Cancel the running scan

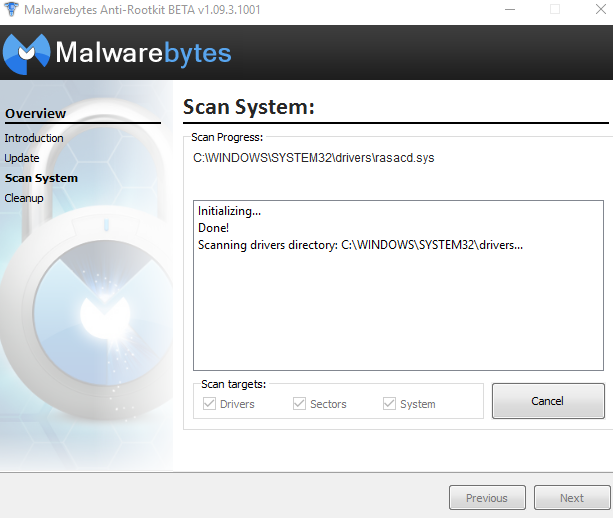pos(548,401)
